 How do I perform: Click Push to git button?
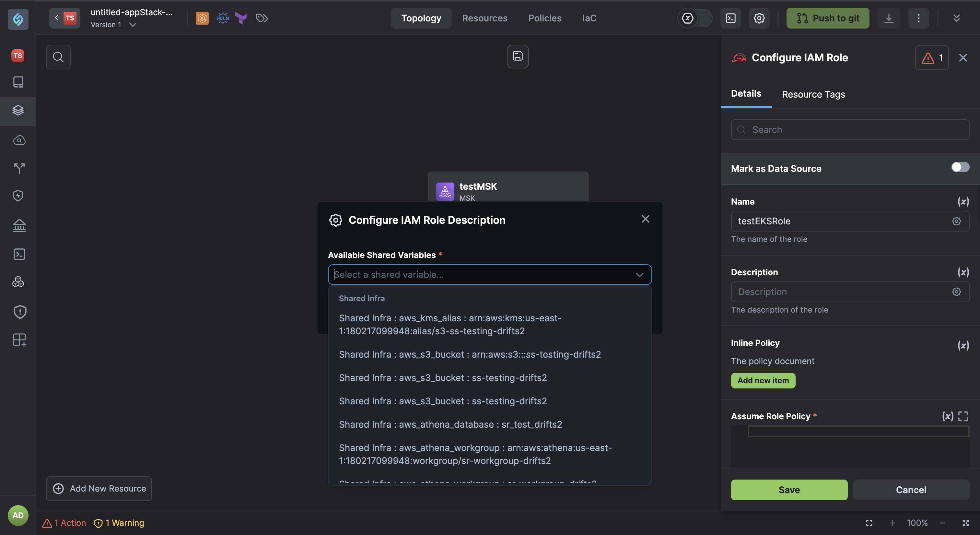[x=827, y=18]
